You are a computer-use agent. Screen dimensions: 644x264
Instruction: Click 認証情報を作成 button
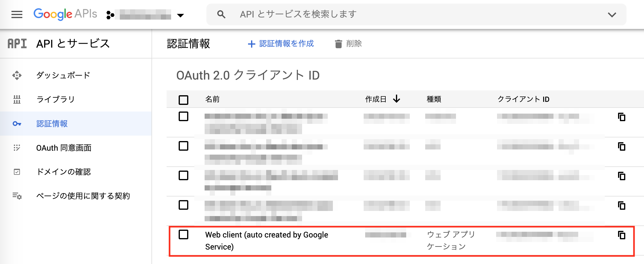(281, 44)
